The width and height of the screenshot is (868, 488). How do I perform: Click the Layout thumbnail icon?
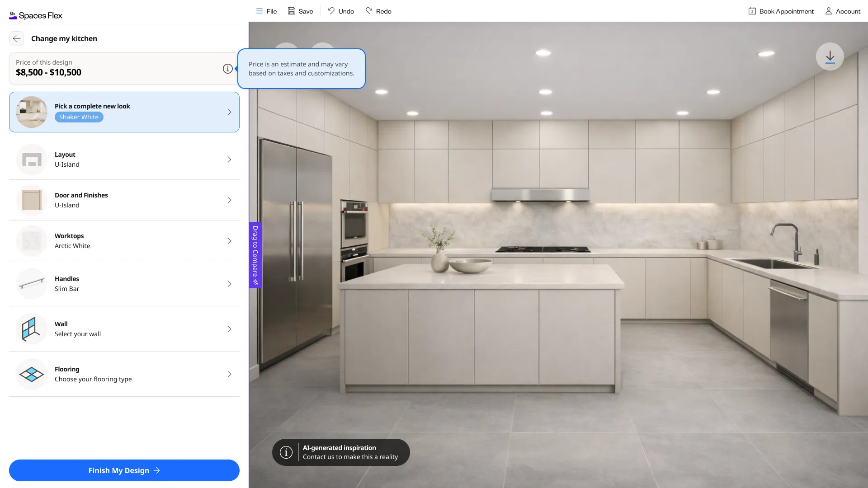(32, 160)
